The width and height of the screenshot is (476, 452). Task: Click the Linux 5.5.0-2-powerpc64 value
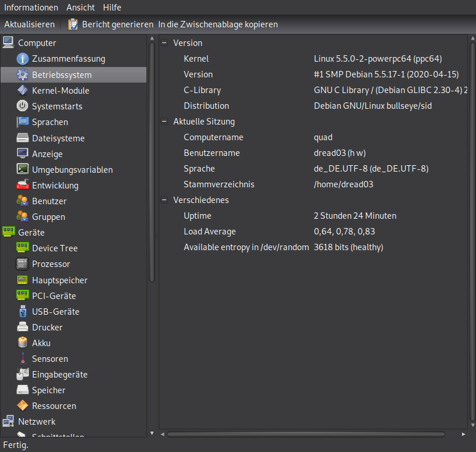[x=378, y=59]
